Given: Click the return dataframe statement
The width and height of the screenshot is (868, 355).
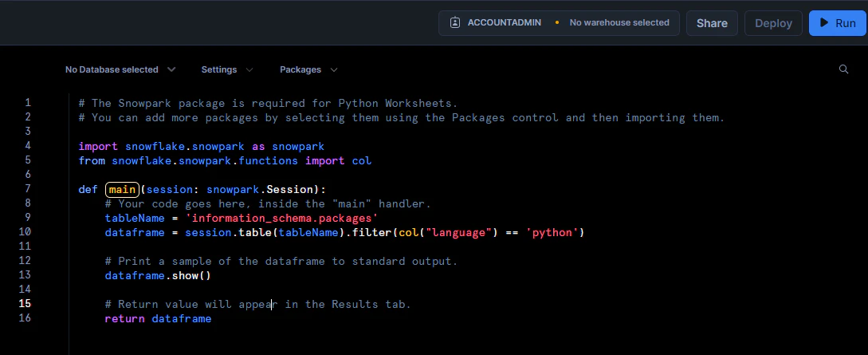Looking at the screenshot, I should click(x=158, y=318).
